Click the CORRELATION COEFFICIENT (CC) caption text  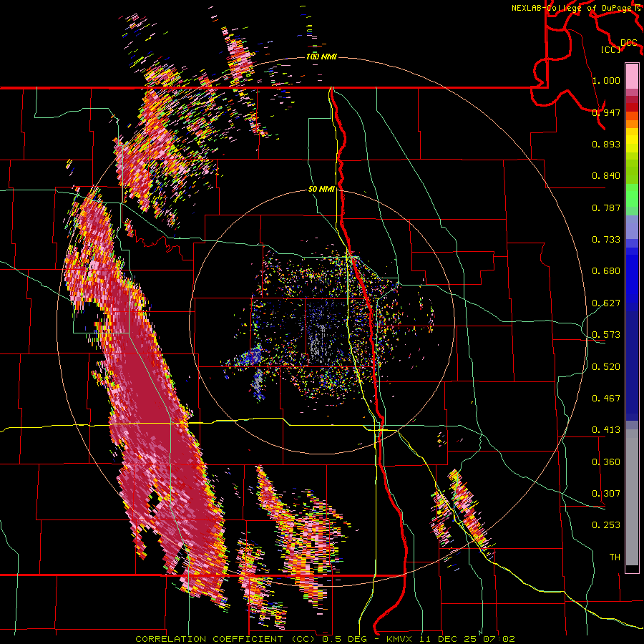click(x=225, y=639)
